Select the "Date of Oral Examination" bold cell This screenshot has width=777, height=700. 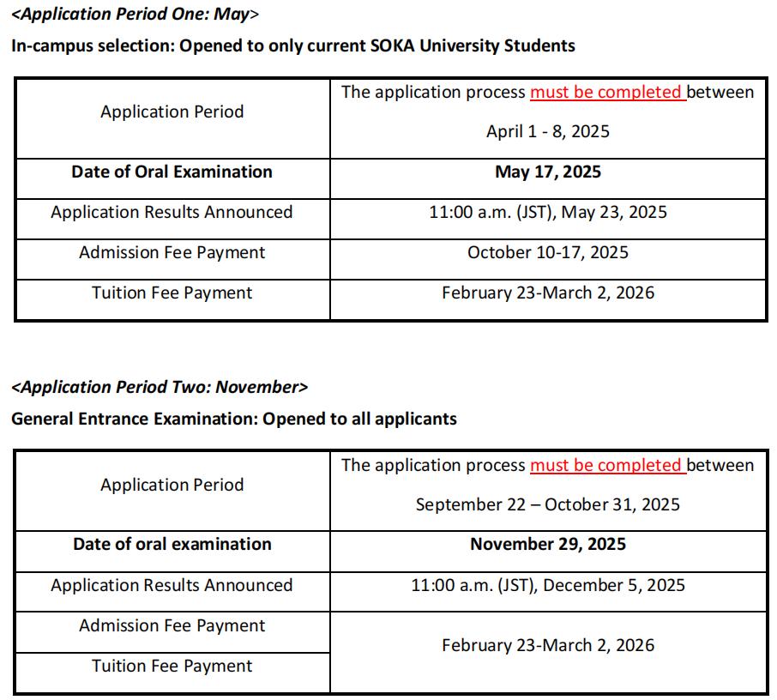(172, 172)
